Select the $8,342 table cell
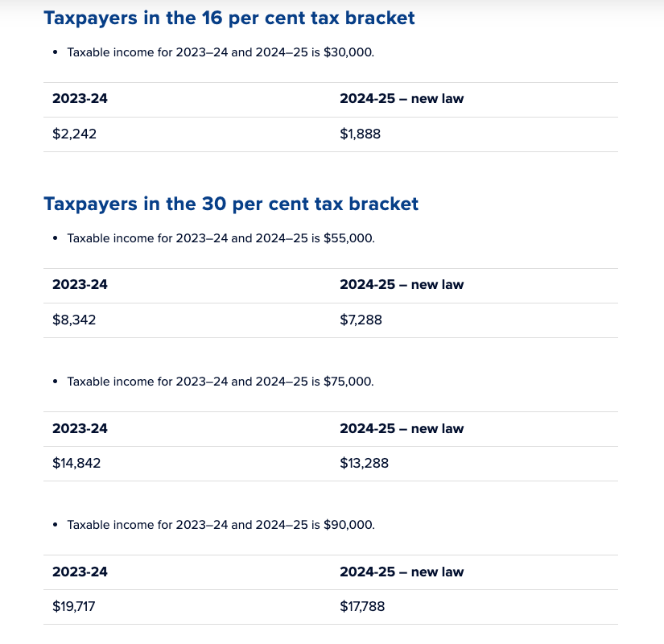Screen dimensions: 664x644 (x=75, y=320)
